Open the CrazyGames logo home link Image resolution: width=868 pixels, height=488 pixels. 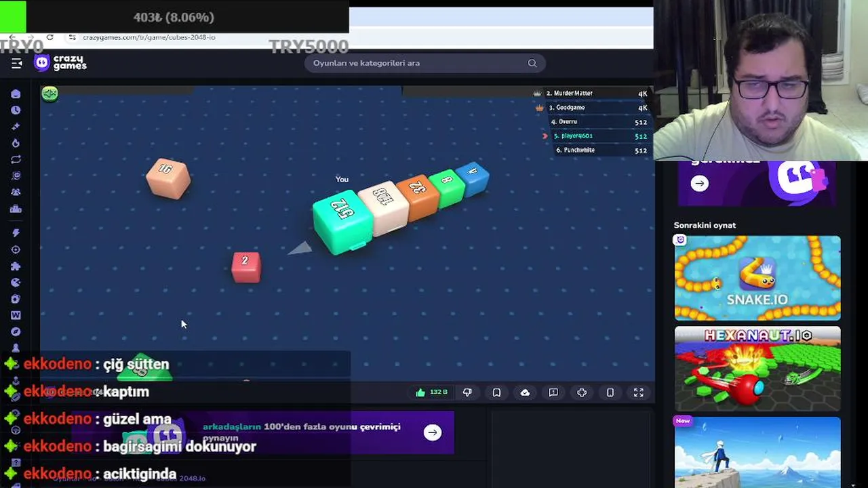[x=61, y=63]
